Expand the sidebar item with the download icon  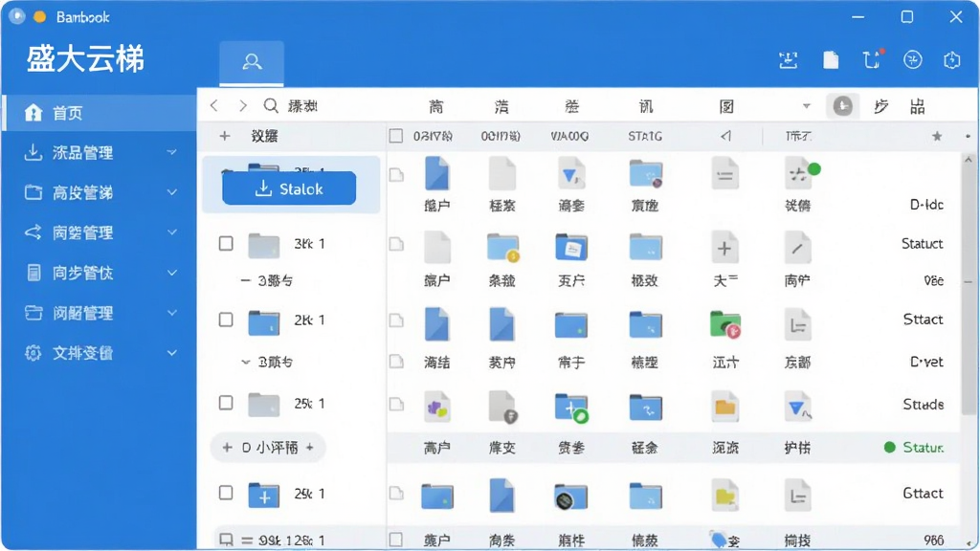(172, 152)
